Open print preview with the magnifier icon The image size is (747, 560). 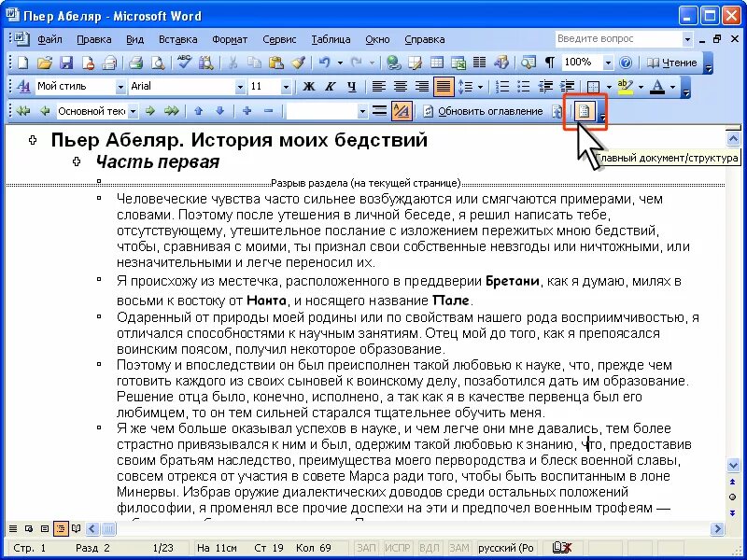158,63
